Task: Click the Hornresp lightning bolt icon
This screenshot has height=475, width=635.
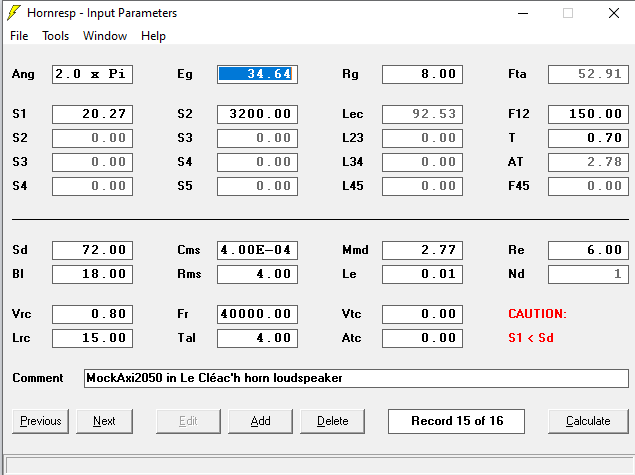Action: click(13, 13)
